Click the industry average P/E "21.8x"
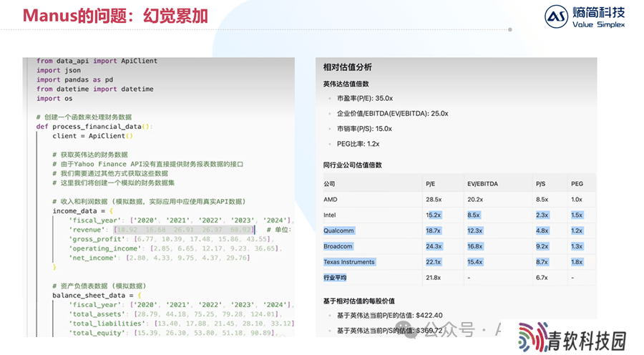This screenshot has width=644, height=355. (434, 278)
